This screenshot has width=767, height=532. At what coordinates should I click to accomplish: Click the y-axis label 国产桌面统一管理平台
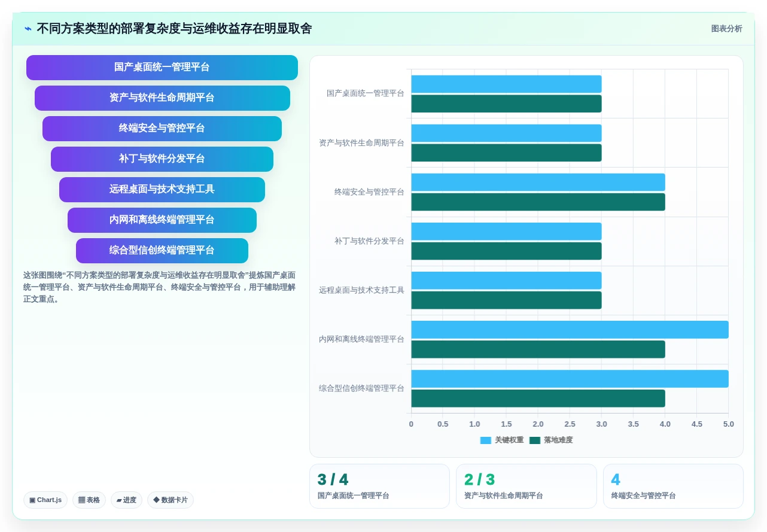coord(366,93)
